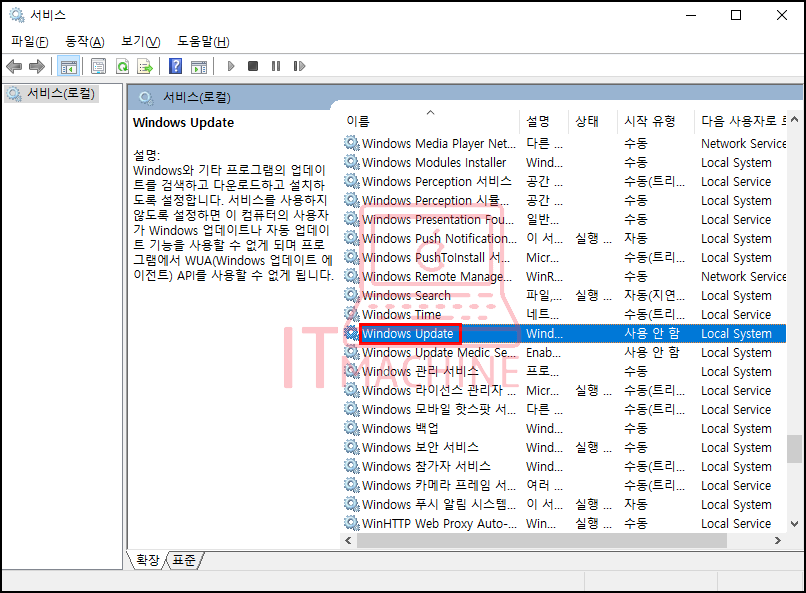Screen dimensions: 806x593
Task: Select the Windows Update Medic Se... row
Action: [564, 353]
